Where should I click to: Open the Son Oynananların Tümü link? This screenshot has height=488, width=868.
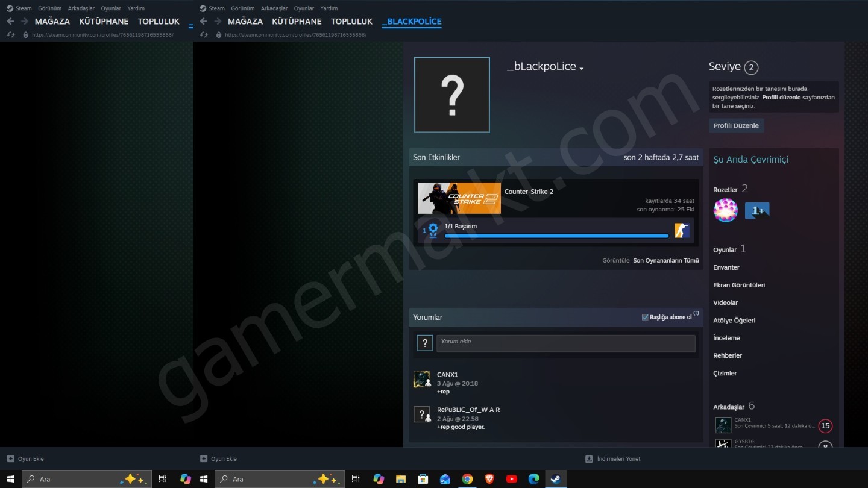(666, 261)
